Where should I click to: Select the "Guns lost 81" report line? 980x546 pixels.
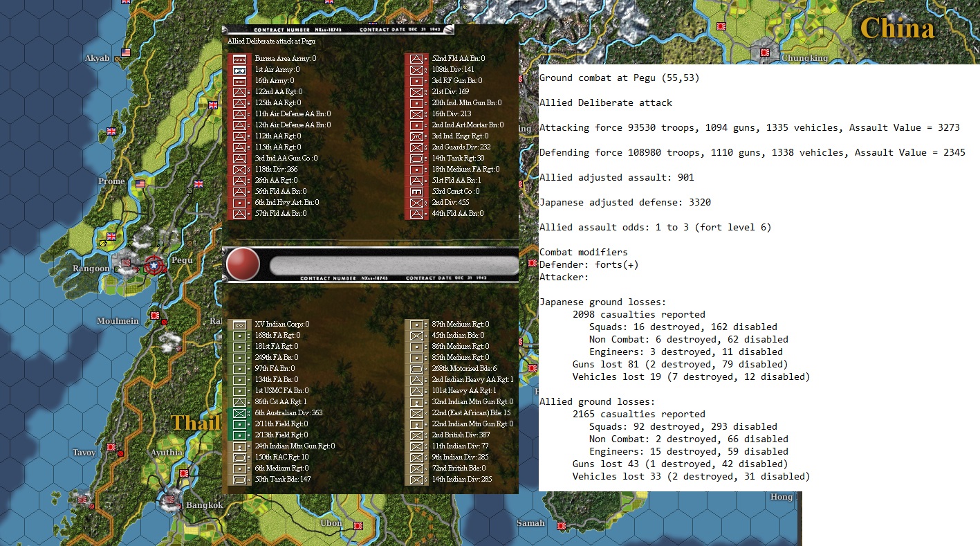[x=680, y=365]
